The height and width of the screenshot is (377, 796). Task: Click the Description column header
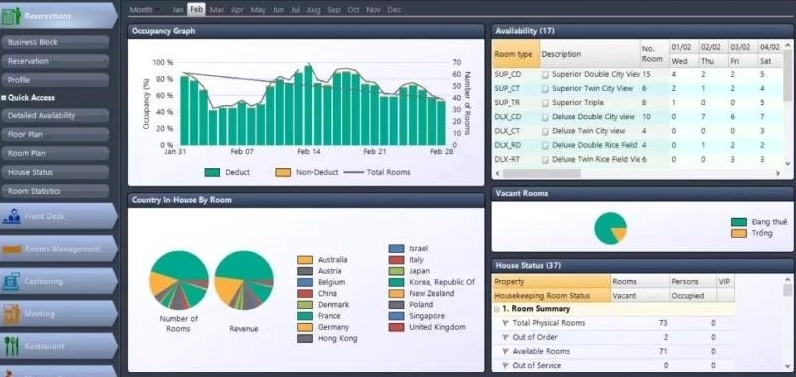[590, 54]
